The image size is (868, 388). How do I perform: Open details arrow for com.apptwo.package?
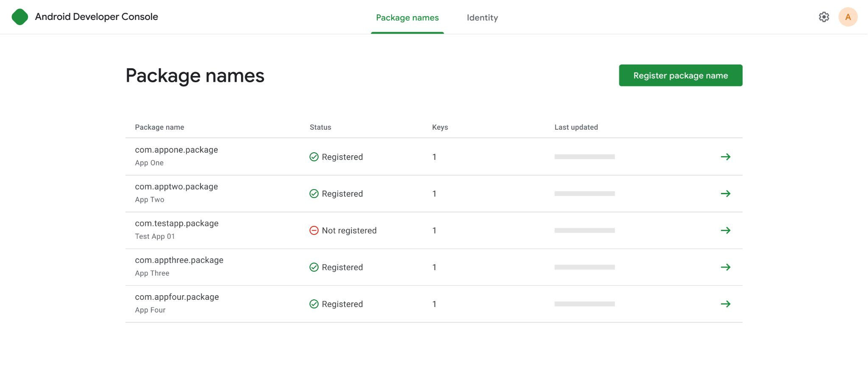tap(726, 193)
